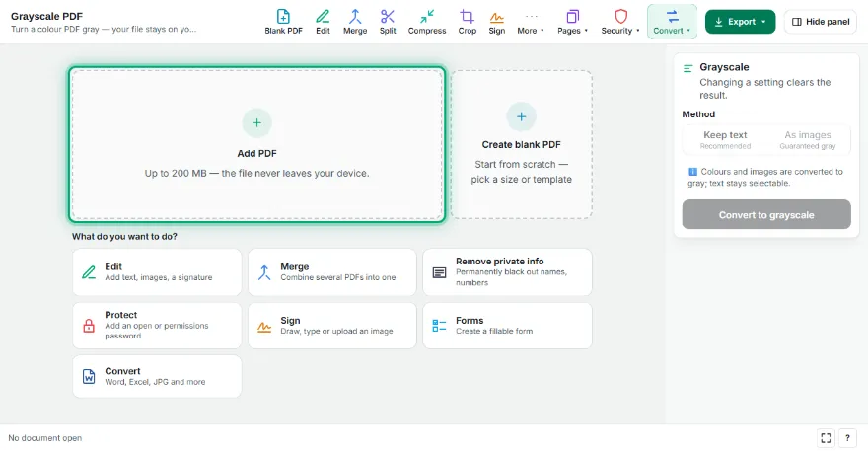Click the plus icon for Create blank PDF
This screenshot has width=868, height=451.
coord(522,116)
